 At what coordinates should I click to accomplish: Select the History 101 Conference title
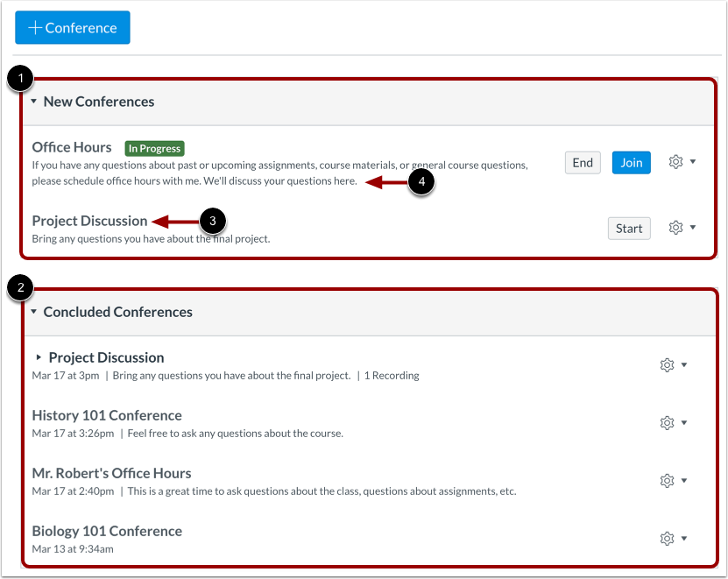pos(107,415)
